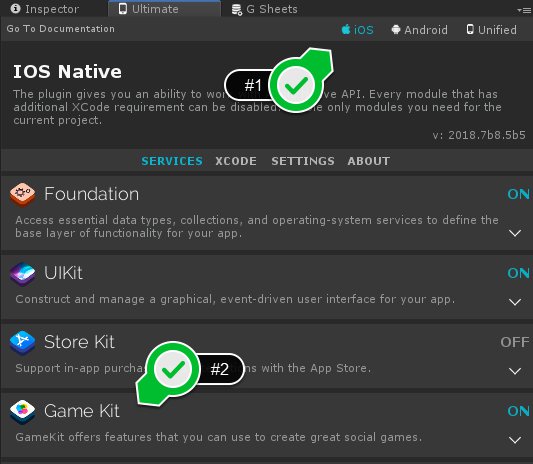Open the G Sheets tab
This screenshot has width=533, height=464.
click(264, 9)
